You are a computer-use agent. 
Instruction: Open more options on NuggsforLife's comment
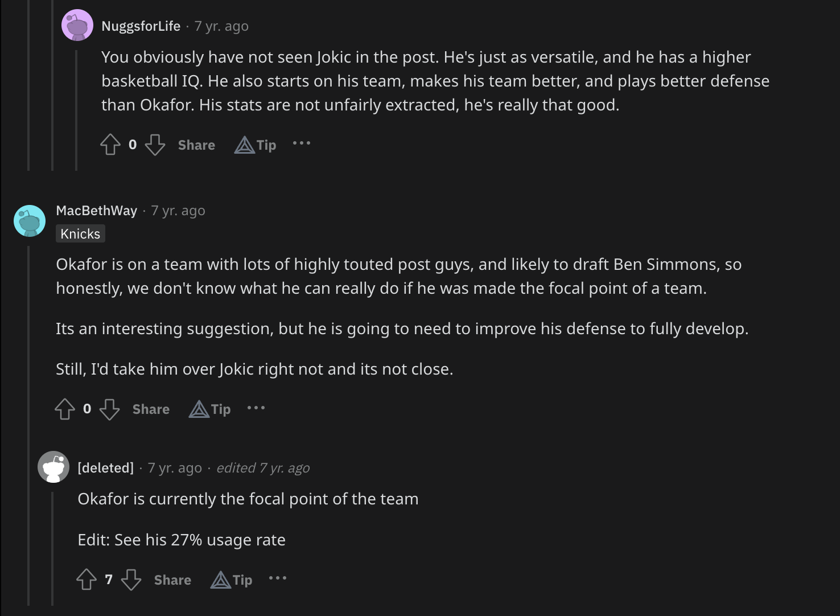302,143
